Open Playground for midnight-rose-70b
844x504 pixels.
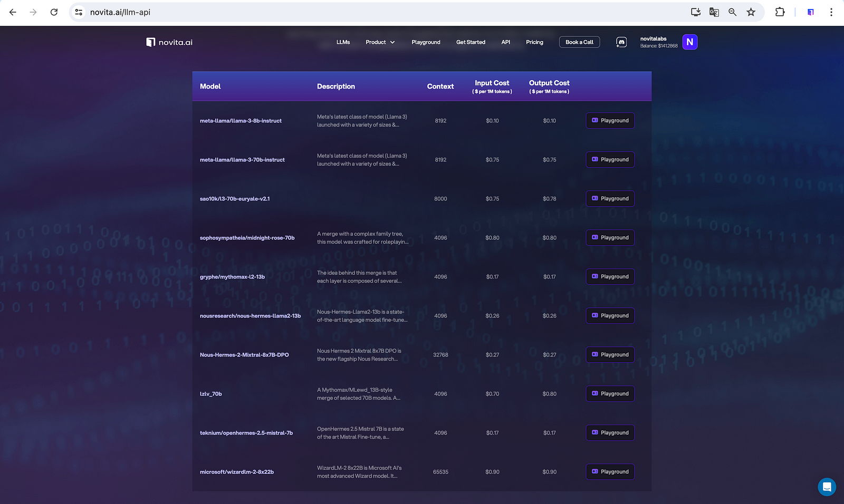(610, 238)
